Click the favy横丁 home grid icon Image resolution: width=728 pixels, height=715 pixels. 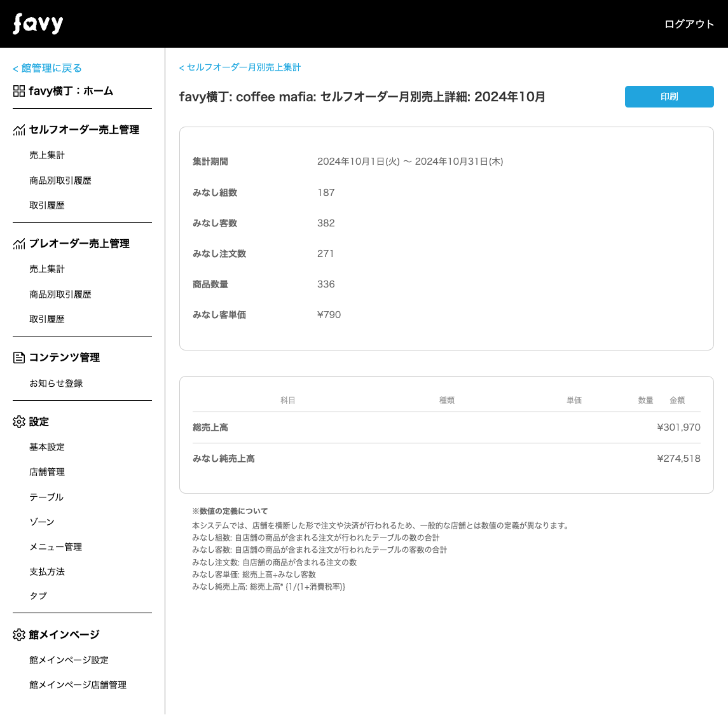coord(19,91)
